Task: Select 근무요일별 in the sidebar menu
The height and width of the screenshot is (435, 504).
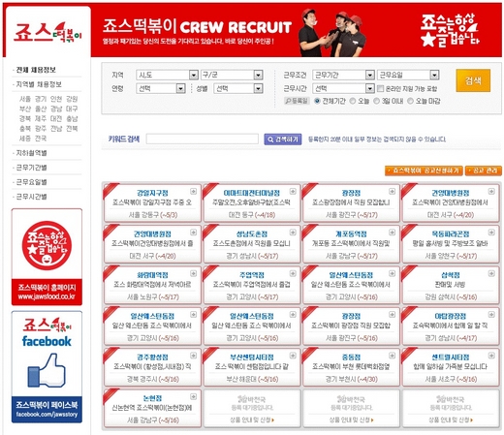Action: pyautogui.click(x=31, y=182)
